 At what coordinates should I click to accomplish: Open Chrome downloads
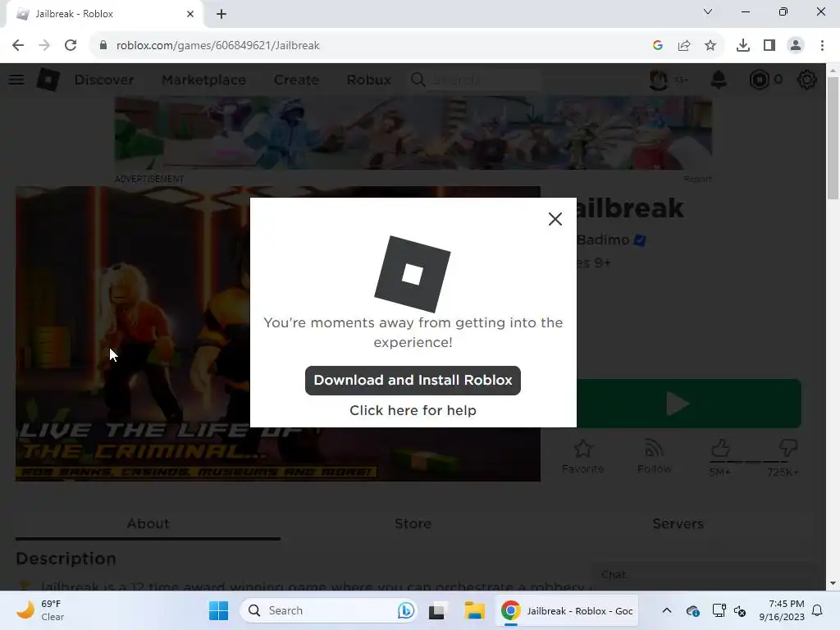(743, 46)
